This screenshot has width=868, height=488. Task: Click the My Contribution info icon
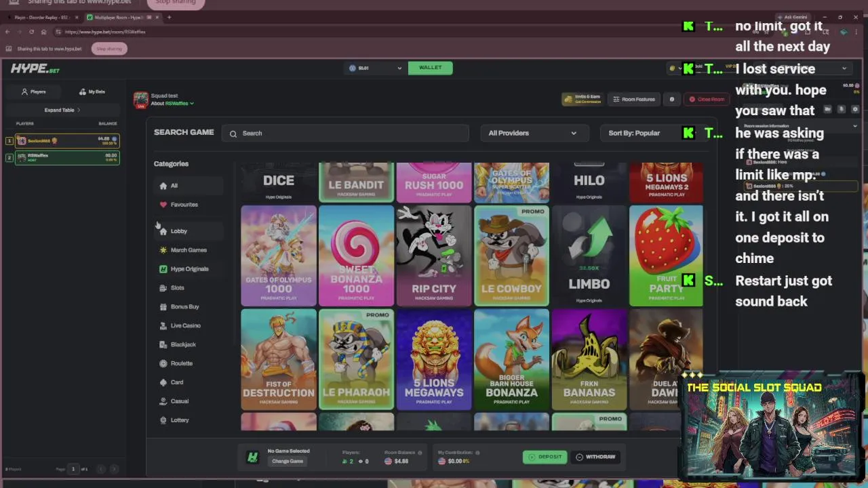coord(477,453)
